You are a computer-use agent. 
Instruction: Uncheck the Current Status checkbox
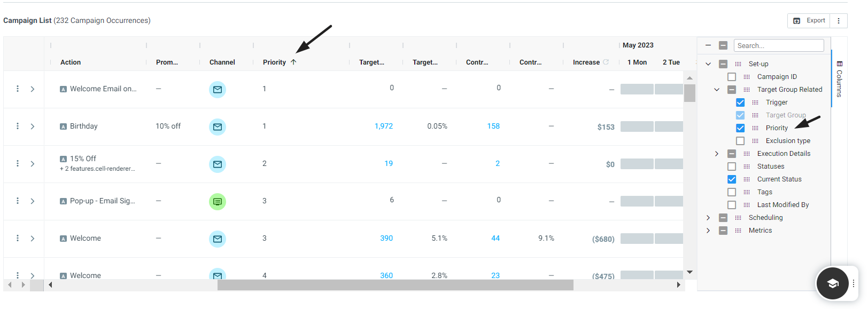732,179
